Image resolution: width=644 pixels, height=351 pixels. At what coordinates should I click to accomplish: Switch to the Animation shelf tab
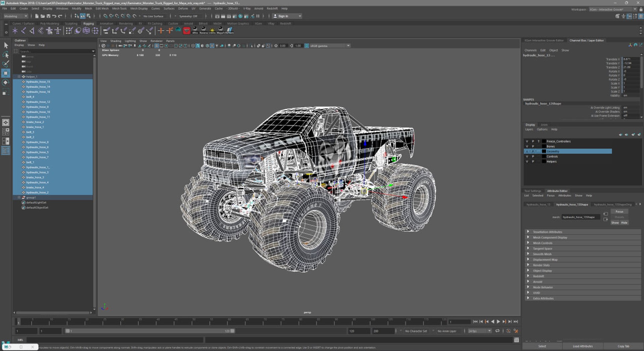(106, 23)
